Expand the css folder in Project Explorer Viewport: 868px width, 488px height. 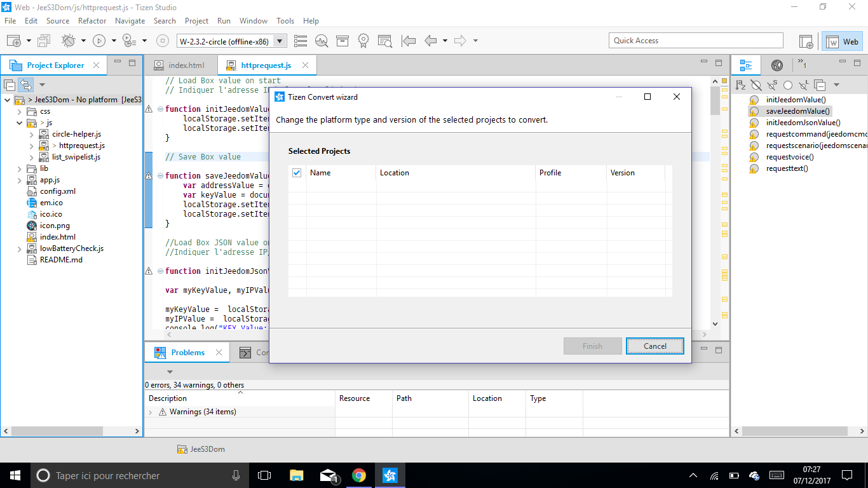[20, 111]
